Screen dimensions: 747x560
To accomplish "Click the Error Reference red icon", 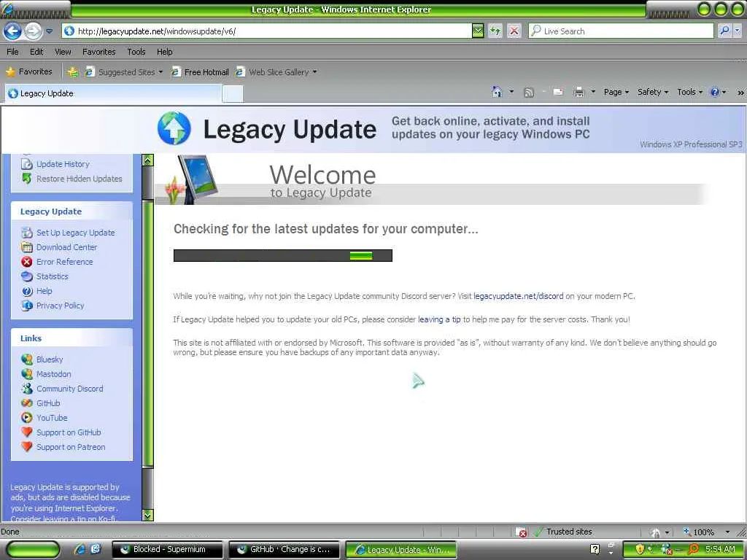I will [27, 262].
